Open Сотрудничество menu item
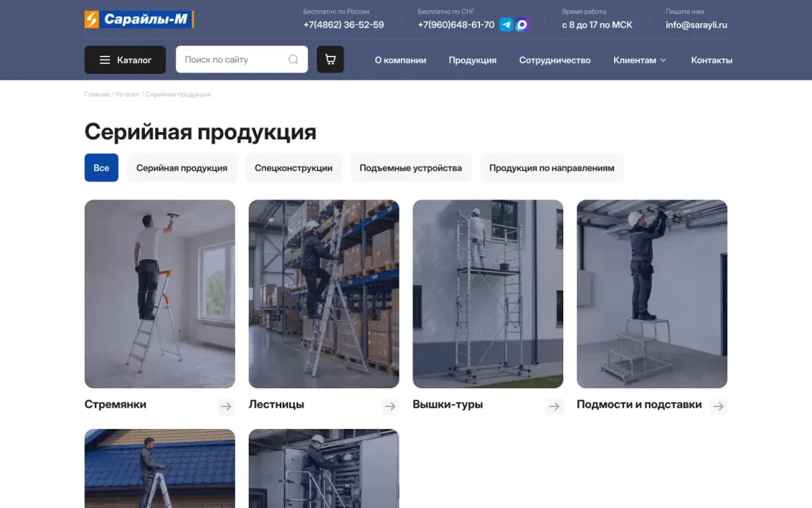This screenshot has width=812, height=508. [x=555, y=60]
